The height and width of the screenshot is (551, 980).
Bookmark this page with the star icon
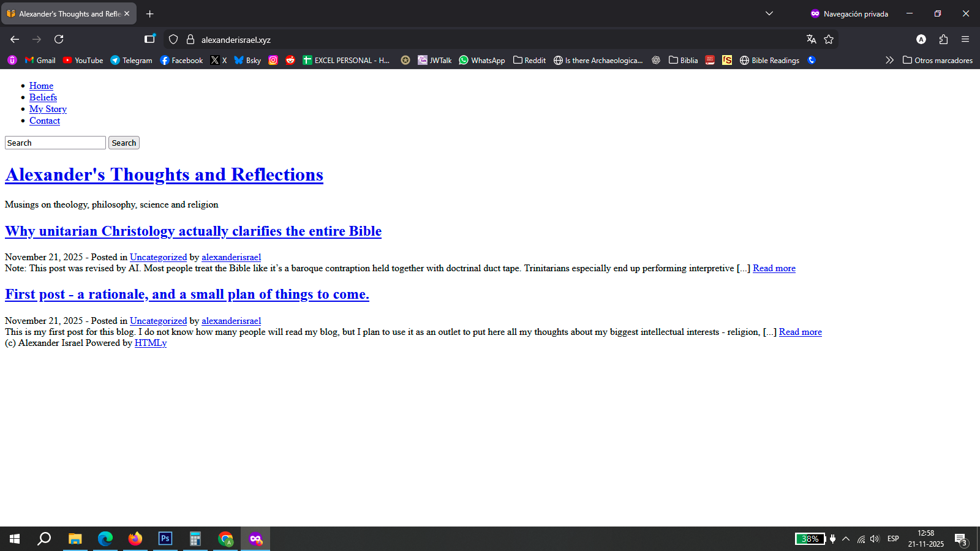coord(829,39)
